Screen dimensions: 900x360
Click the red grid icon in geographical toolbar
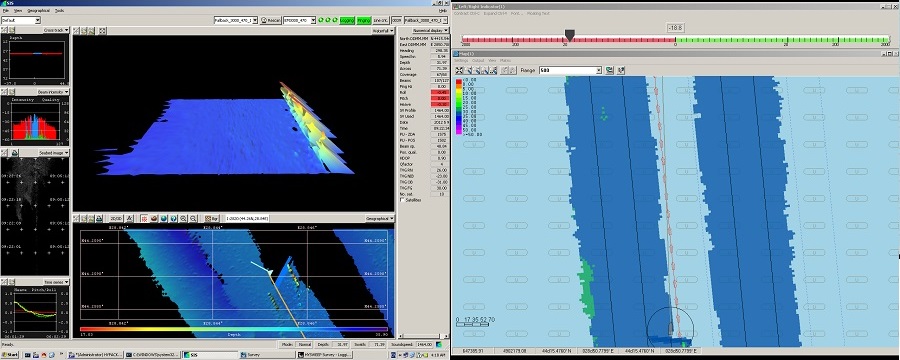(144, 219)
